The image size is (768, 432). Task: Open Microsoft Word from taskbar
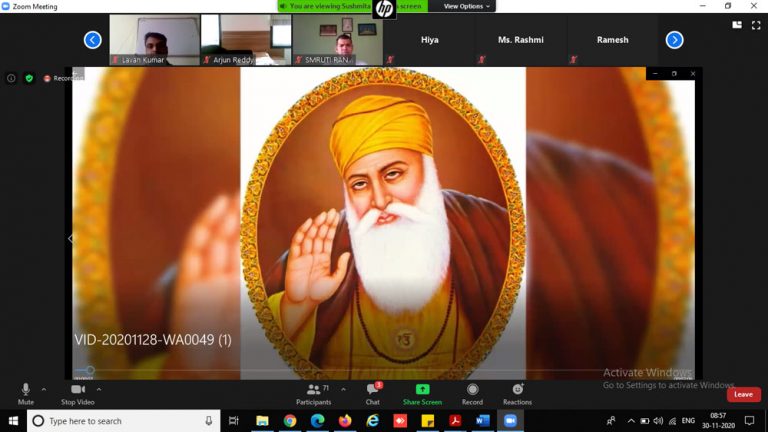click(x=482, y=421)
